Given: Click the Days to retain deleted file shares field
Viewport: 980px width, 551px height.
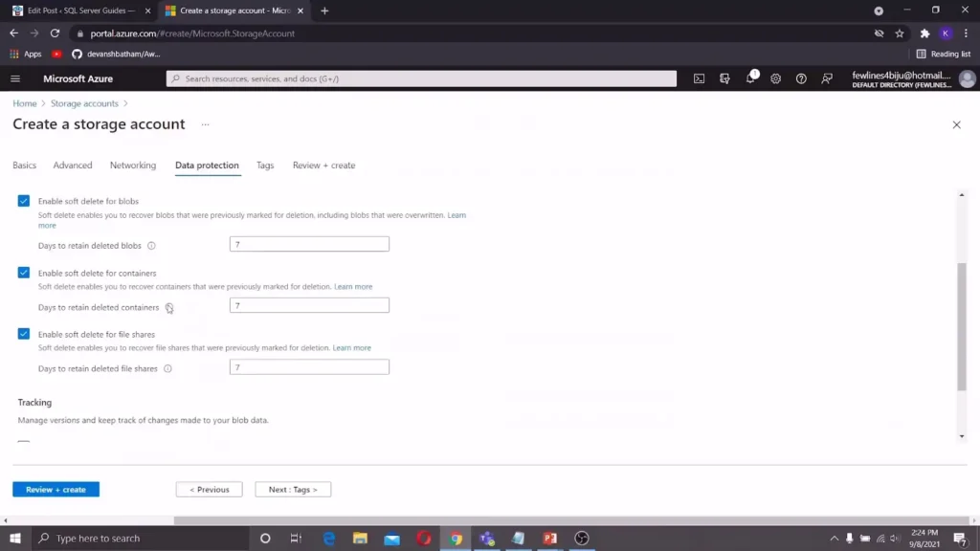Looking at the screenshot, I should point(309,367).
